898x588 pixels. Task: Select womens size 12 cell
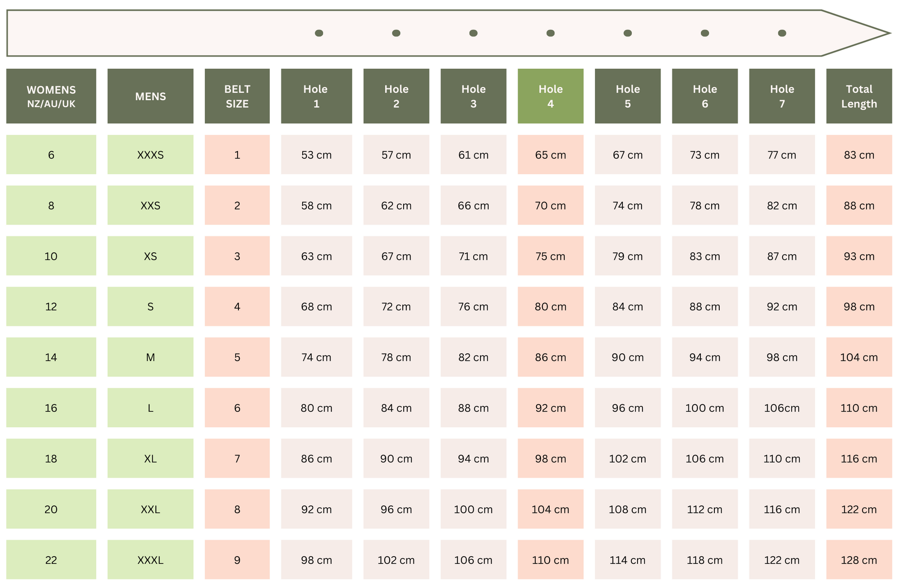coord(51,307)
